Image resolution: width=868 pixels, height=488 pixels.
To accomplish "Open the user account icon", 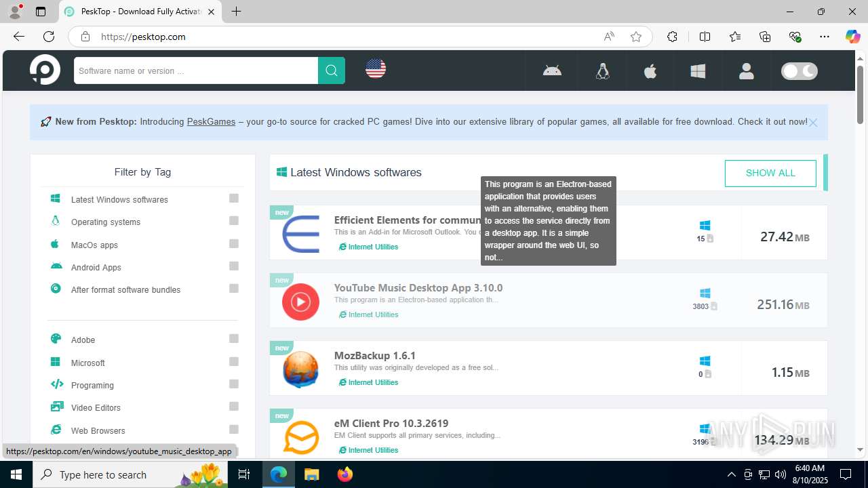I will click(x=747, y=70).
